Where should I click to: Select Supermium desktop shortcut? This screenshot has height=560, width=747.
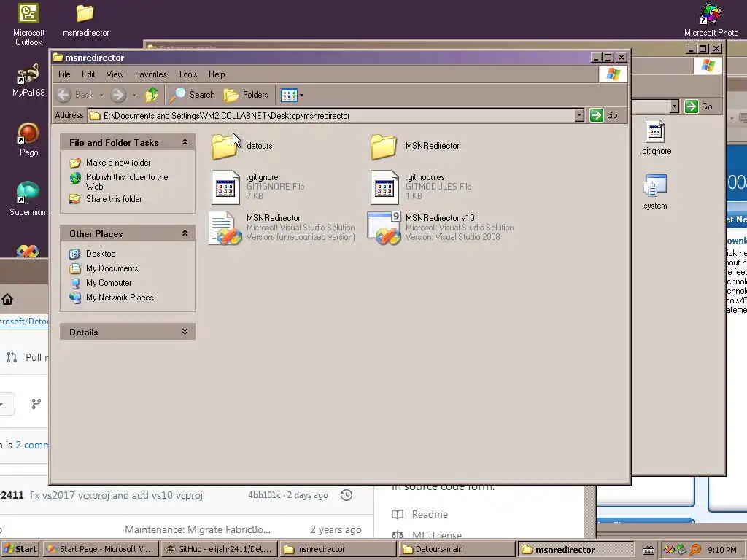click(28, 199)
